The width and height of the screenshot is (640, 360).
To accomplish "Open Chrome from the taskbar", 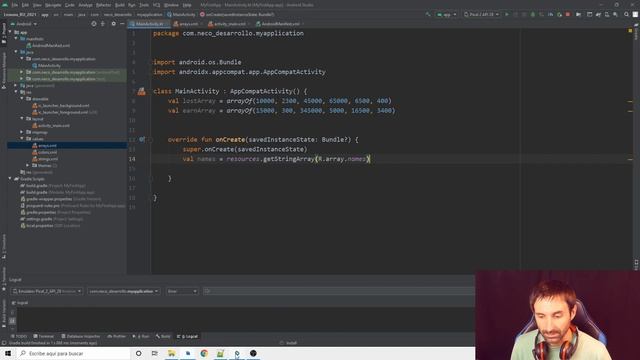I will coord(204,353).
